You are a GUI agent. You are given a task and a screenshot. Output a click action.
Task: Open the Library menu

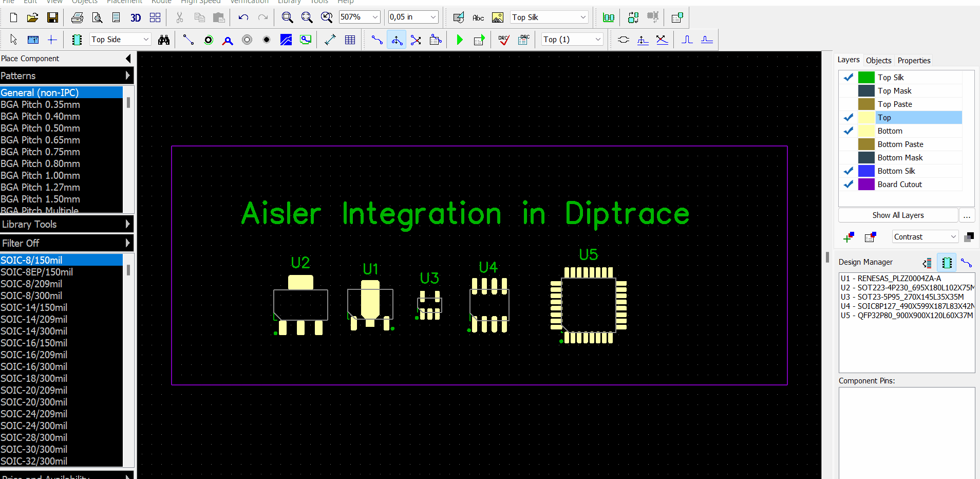289,2
